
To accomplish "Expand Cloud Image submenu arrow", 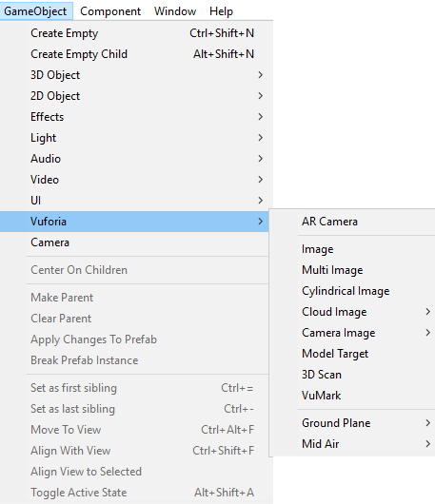I will point(427,312).
